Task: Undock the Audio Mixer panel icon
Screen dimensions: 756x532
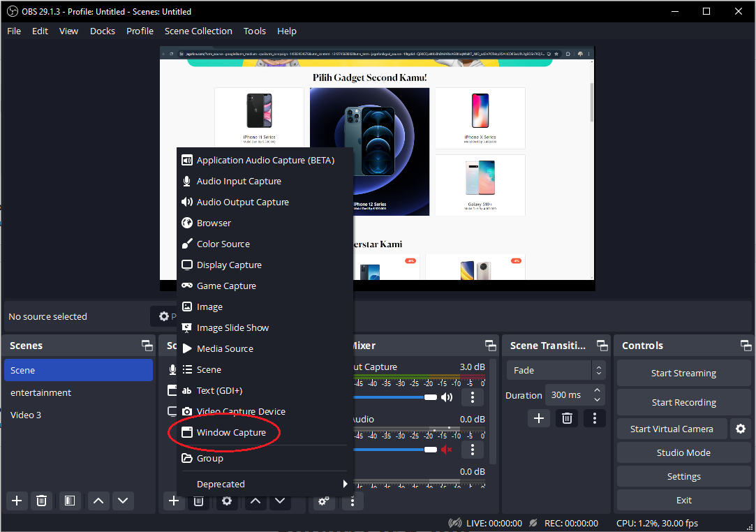Action: tap(490, 346)
